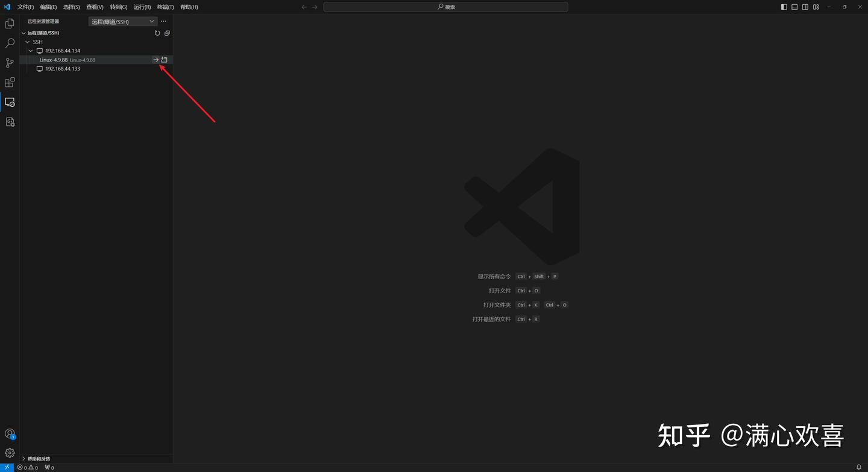Open the Accounts menu icon
Viewport: 868px width, 472px height.
[10, 434]
